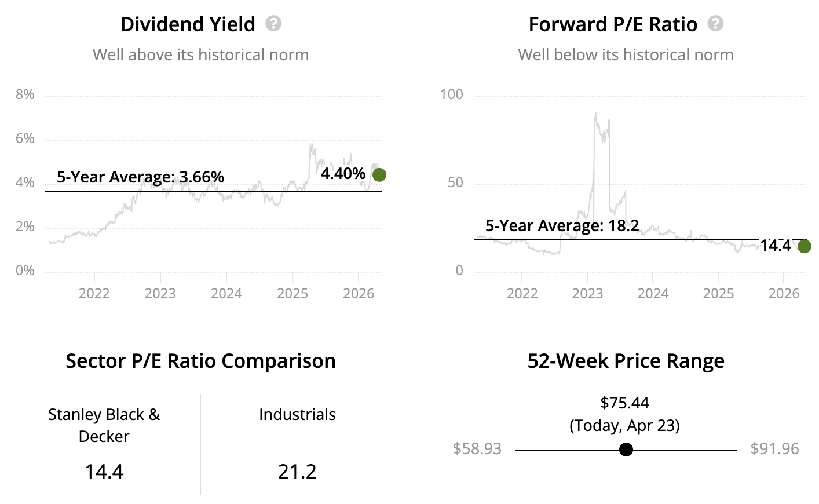Click the 5-Year Average: 3.66% label
819x504 pixels.
point(140,177)
